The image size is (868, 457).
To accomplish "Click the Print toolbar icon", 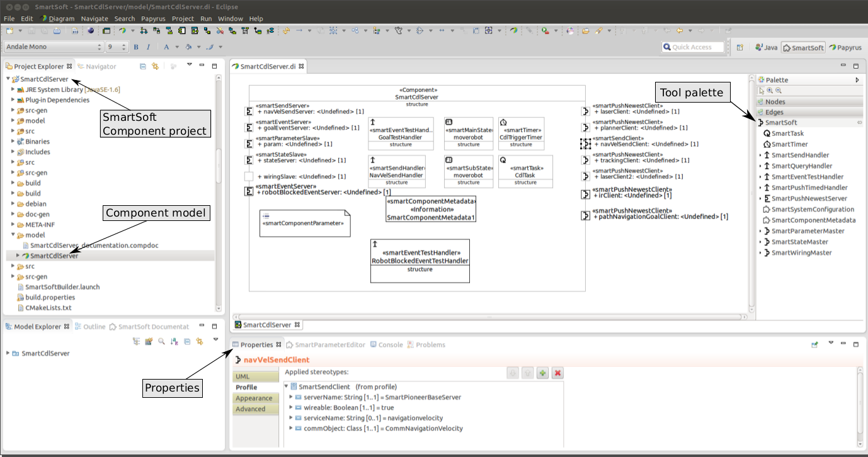I will [57, 30].
